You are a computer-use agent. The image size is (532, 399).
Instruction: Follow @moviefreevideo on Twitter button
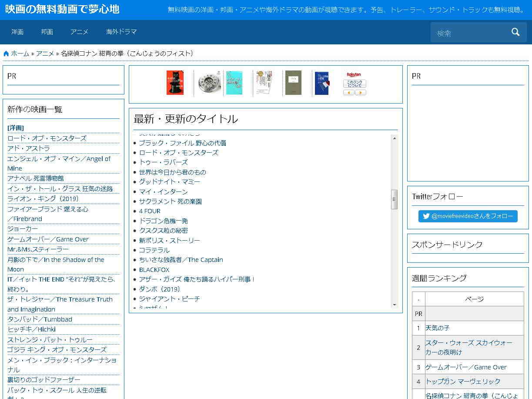pos(468,216)
